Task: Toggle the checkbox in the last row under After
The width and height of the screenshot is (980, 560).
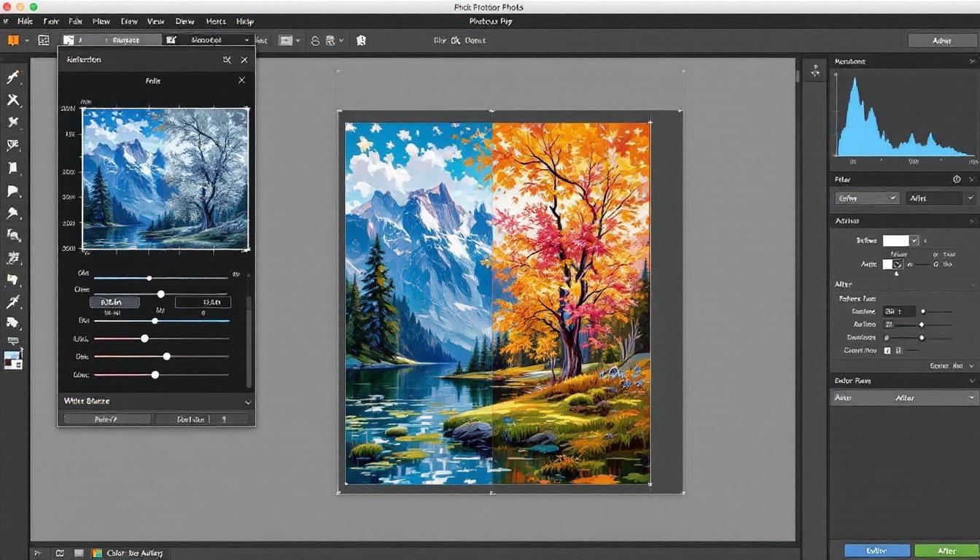Action: click(887, 351)
